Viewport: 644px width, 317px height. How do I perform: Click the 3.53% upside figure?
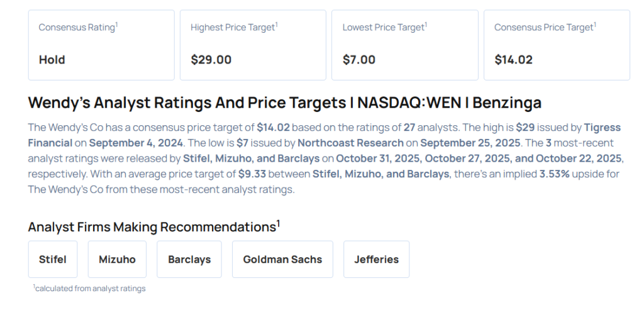pyautogui.click(x=554, y=174)
